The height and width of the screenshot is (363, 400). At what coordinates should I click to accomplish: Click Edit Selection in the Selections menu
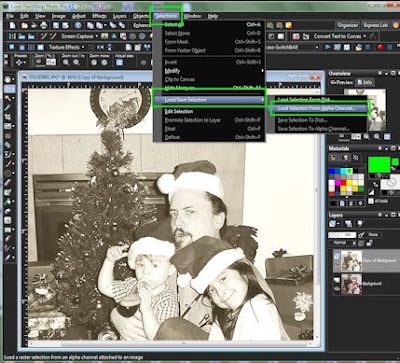[179, 111]
